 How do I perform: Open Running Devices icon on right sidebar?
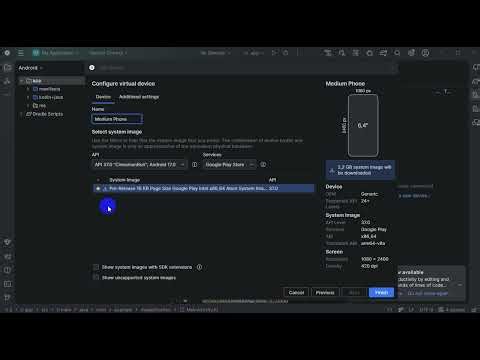pyautogui.click(x=476, y=108)
